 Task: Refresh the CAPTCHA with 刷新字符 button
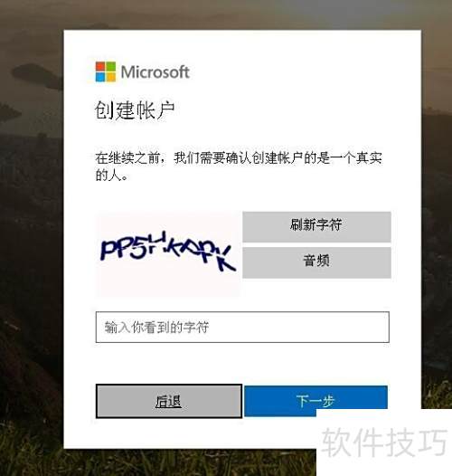[316, 227]
